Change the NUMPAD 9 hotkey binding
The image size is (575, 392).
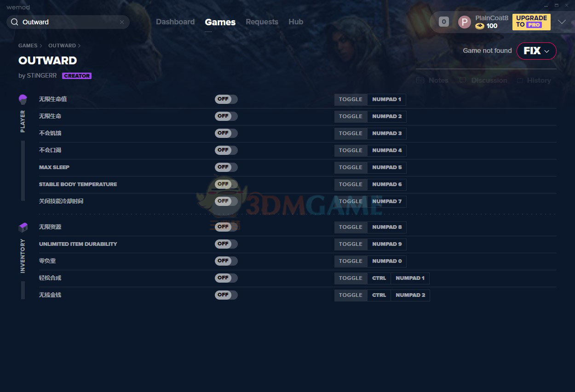click(387, 244)
